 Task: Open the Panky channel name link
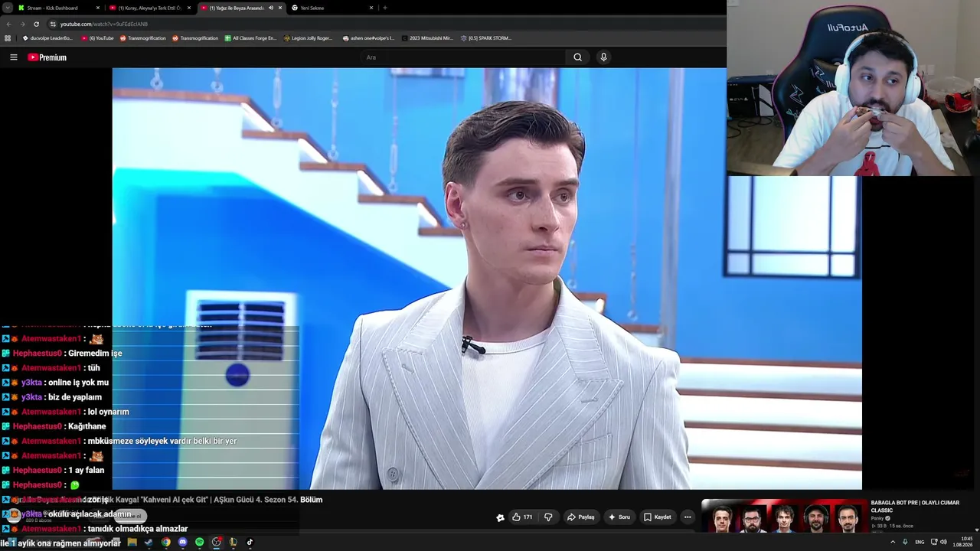(877, 519)
